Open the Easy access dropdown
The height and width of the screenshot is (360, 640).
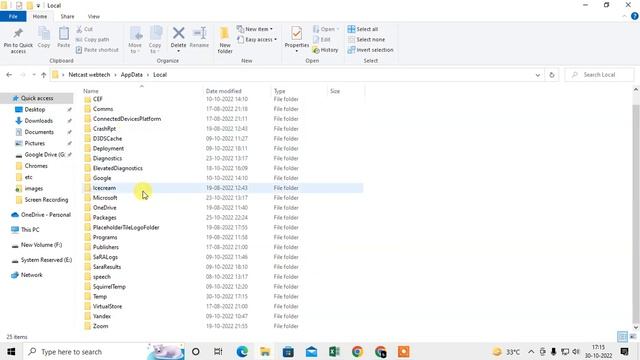tap(257, 40)
